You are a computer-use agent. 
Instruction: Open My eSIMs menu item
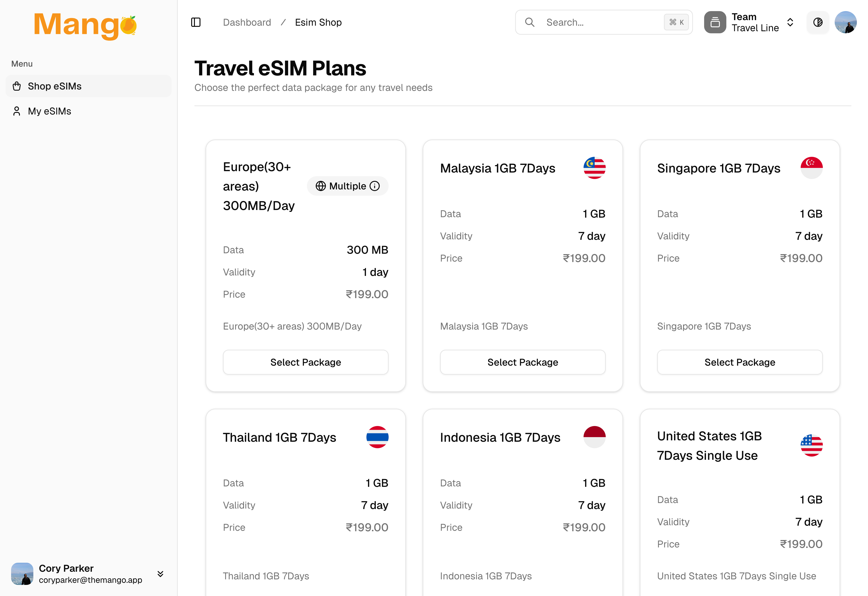88,111
